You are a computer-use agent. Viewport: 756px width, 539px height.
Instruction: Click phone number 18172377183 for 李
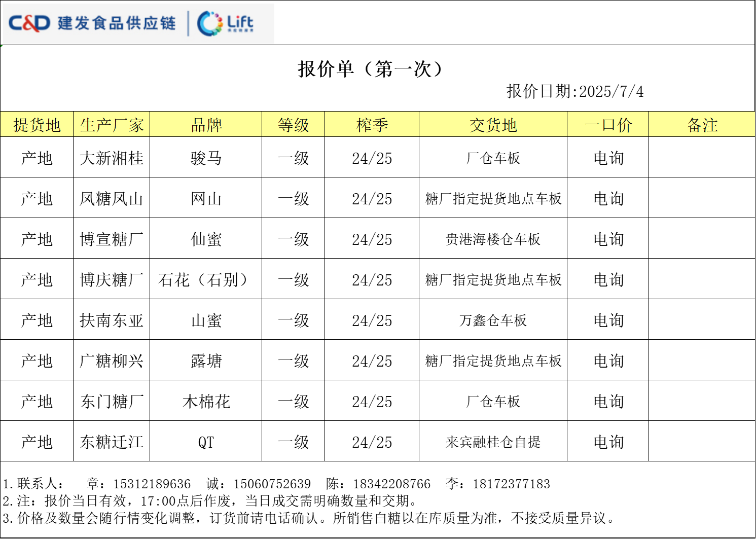(511, 484)
